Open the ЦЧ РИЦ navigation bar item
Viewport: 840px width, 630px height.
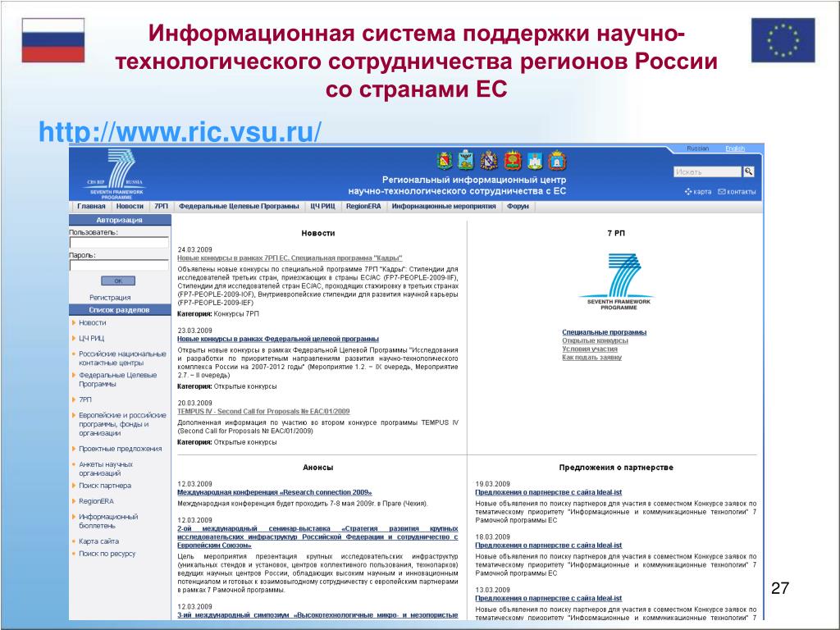(x=322, y=206)
